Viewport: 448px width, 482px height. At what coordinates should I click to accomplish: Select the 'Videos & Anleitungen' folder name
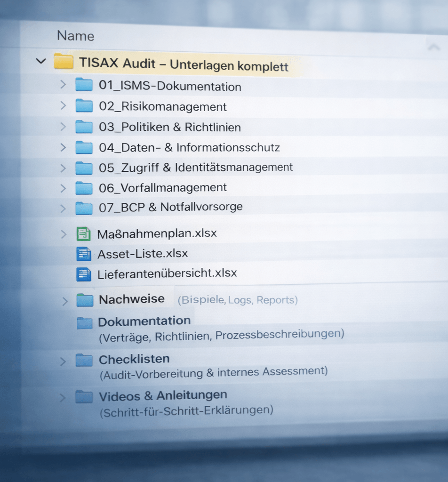coord(163,395)
